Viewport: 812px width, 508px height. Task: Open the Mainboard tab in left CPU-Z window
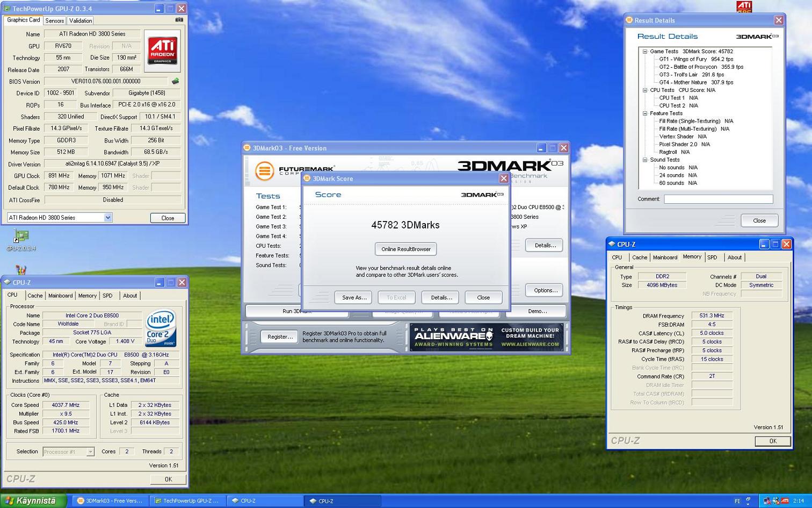[60, 296]
